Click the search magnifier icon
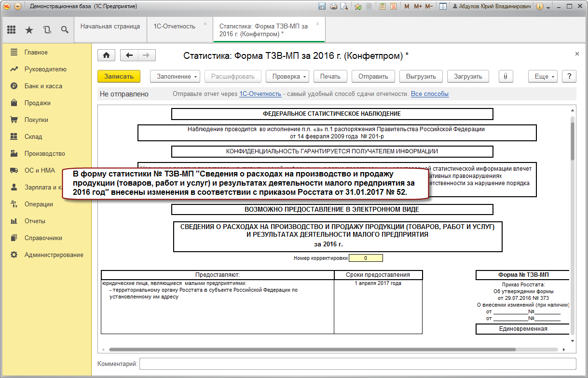588x378 pixels. pyautogui.click(x=65, y=30)
